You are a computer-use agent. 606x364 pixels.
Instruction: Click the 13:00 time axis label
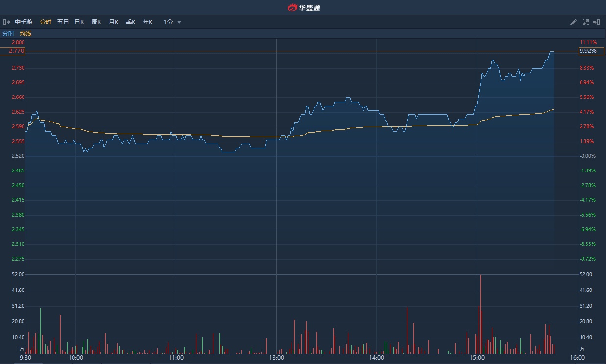coord(277,358)
